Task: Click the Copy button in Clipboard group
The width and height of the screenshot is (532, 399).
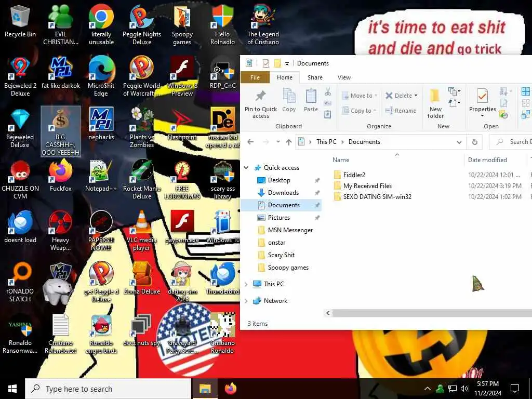Action: 289,100
